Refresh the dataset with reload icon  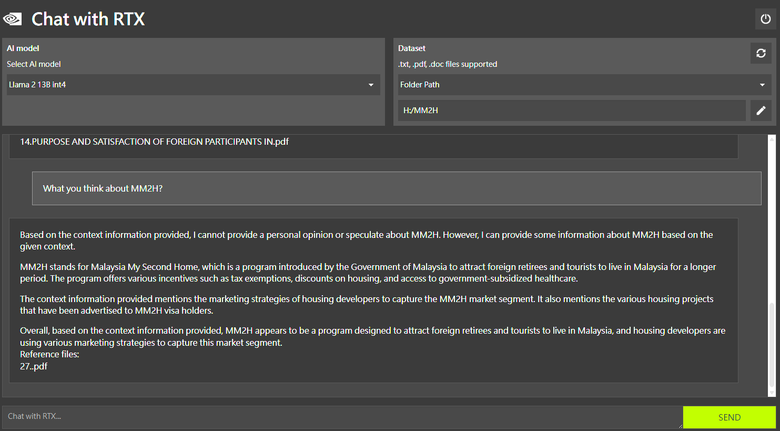click(x=761, y=53)
